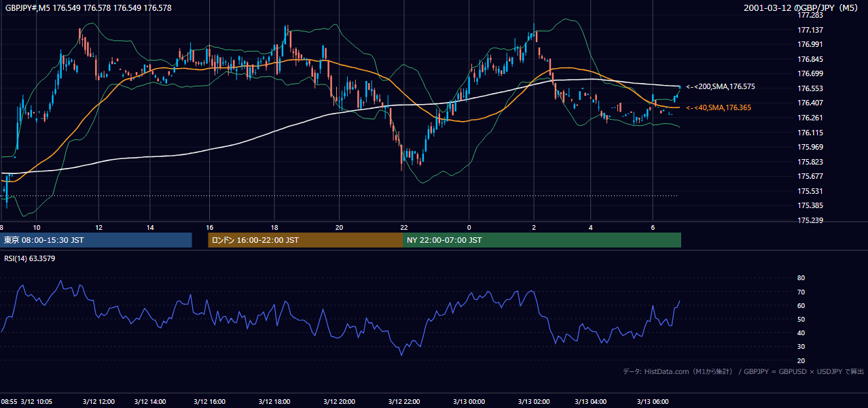868x408 pixels.
Task: Click price level 175.677 on axis
Action: click(810, 176)
